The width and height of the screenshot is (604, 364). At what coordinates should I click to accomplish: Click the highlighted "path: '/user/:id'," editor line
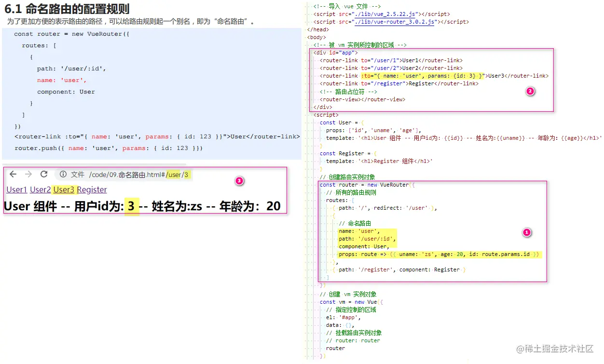(x=367, y=239)
